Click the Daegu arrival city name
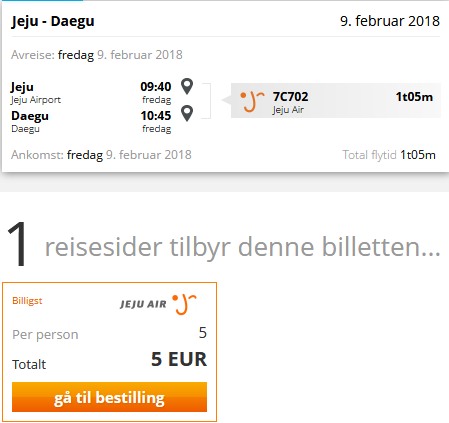Viewport: 449px width, 423px height. point(30,116)
